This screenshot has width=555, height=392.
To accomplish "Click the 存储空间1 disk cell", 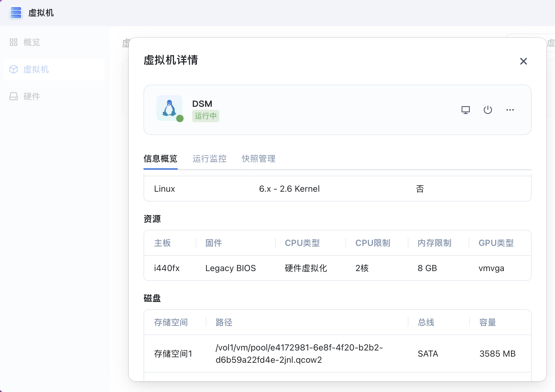I will pyautogui.click(x=173, y=354).
